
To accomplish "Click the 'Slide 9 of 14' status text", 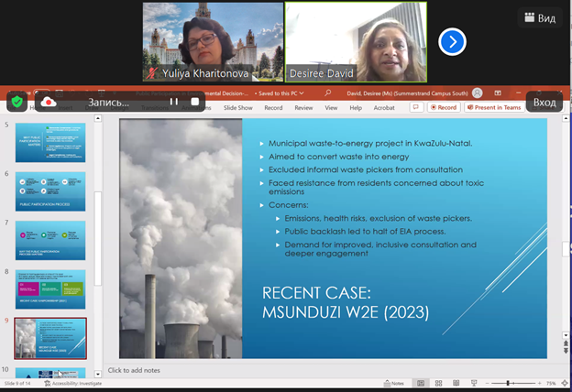I will (x=17, y=383).
